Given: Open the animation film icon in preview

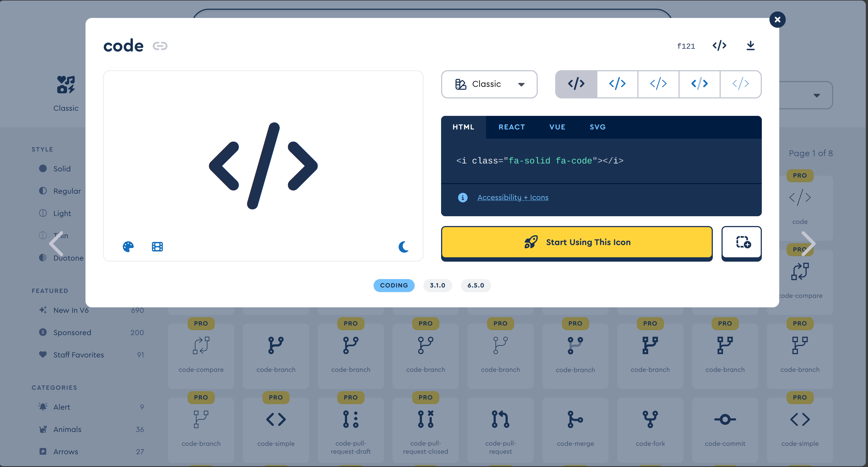Looking at the screenshot, I should pos(157,246).
